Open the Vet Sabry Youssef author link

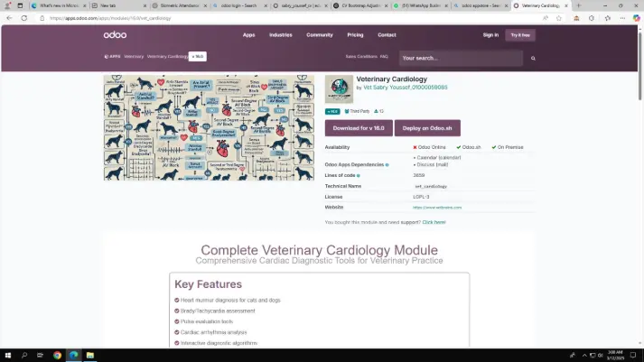click(x=405, y=88)
